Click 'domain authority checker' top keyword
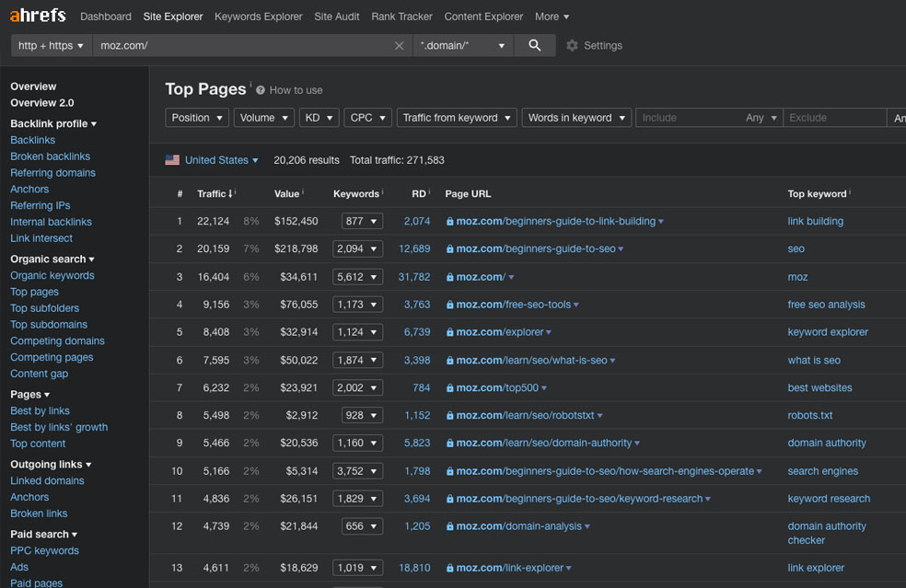 827,533
